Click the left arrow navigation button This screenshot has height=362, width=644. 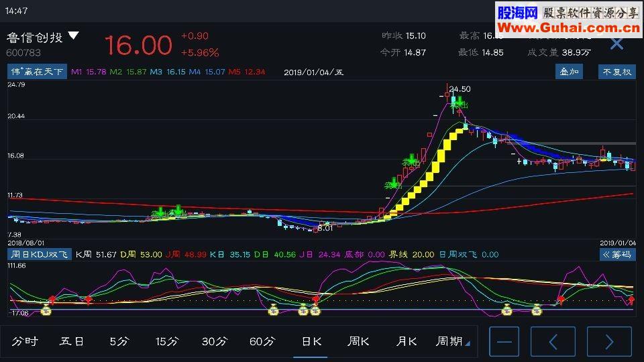pos(553,341)
